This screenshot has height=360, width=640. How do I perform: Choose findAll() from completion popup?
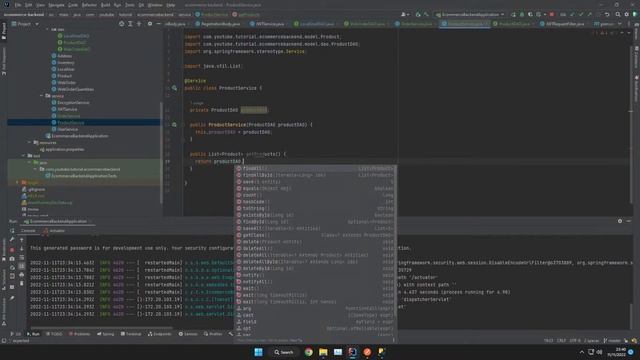(x=315, y=168)
